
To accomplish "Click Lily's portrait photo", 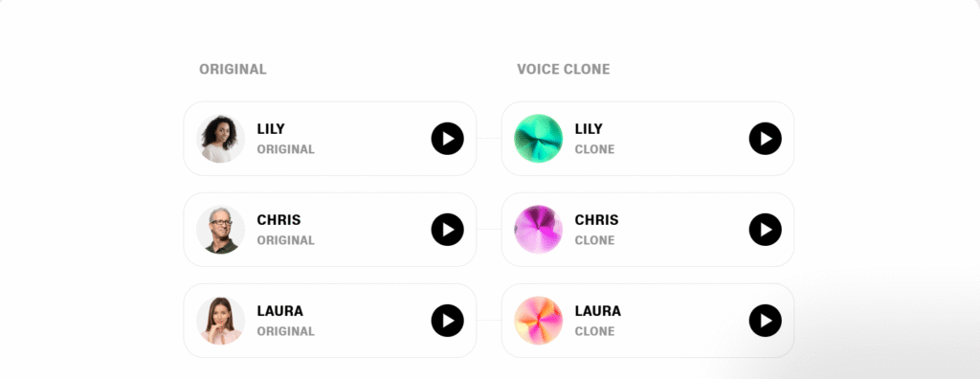I will click(221, 138).
